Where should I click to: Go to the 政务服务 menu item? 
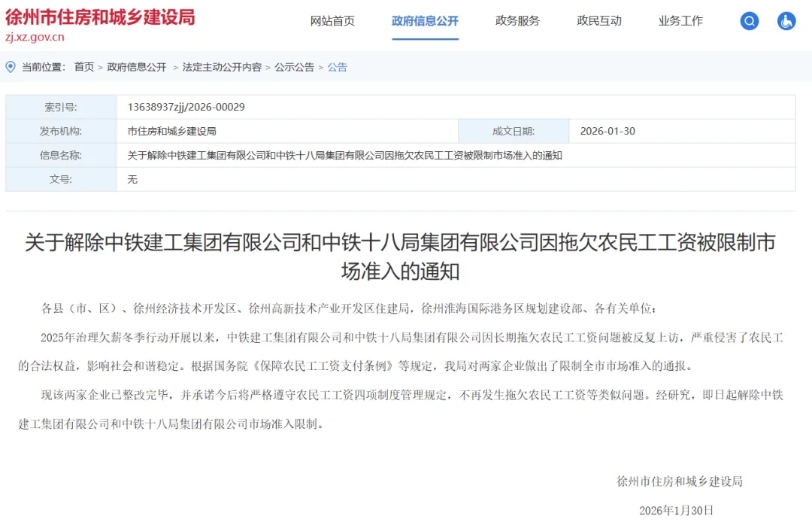(517, 21)
